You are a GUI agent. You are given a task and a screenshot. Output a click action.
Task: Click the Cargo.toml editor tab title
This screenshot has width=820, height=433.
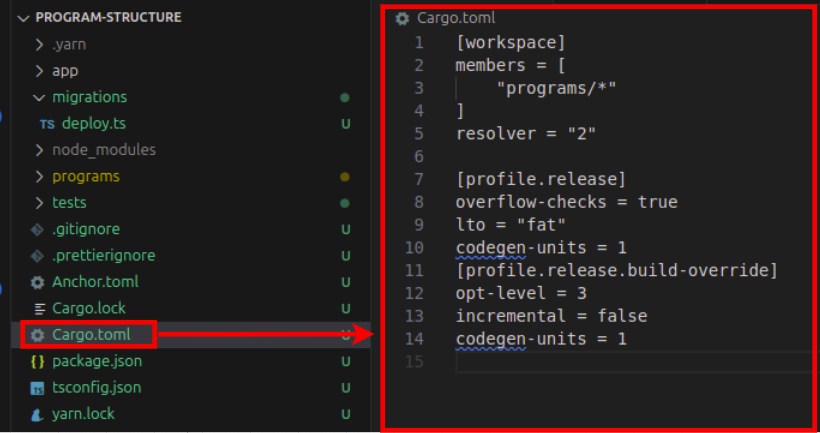(456, 18)
